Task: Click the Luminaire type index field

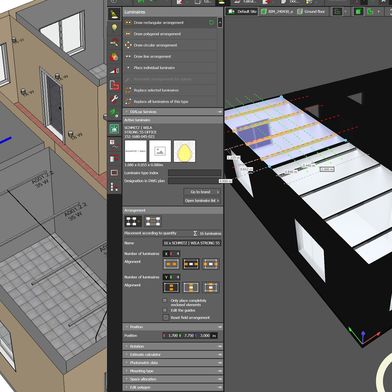Action: pos(194,173)
